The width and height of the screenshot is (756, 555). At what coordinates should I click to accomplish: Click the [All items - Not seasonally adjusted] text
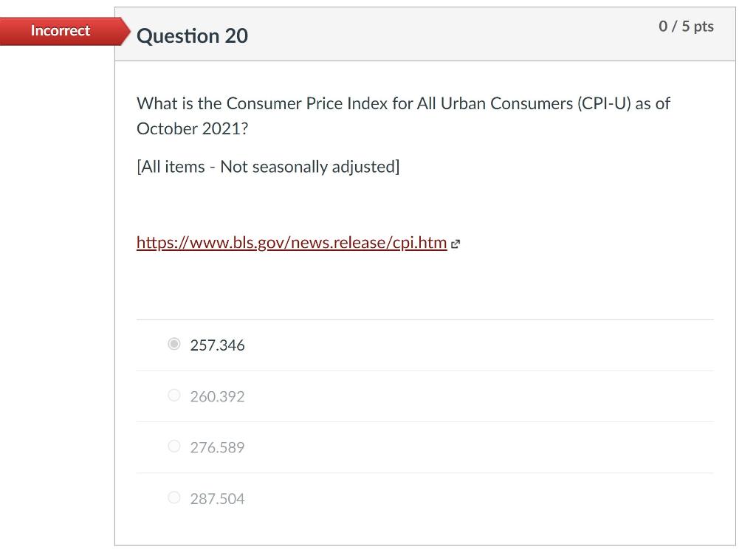tap(267, 166)
